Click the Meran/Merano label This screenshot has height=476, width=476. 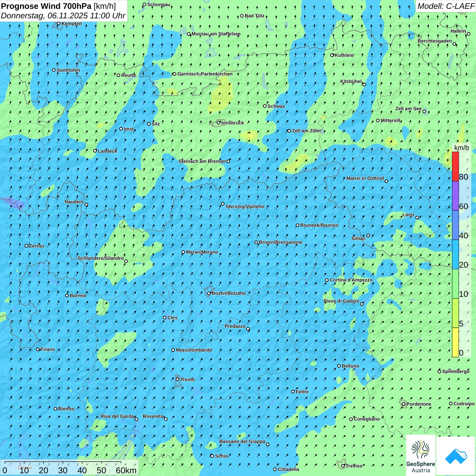202,252
